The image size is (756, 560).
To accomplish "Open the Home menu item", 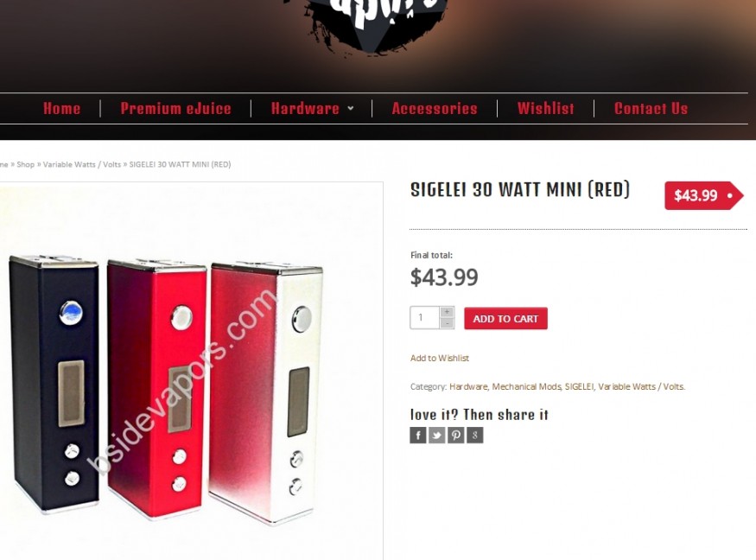I will pyautogui.click(x=61, y=108).
